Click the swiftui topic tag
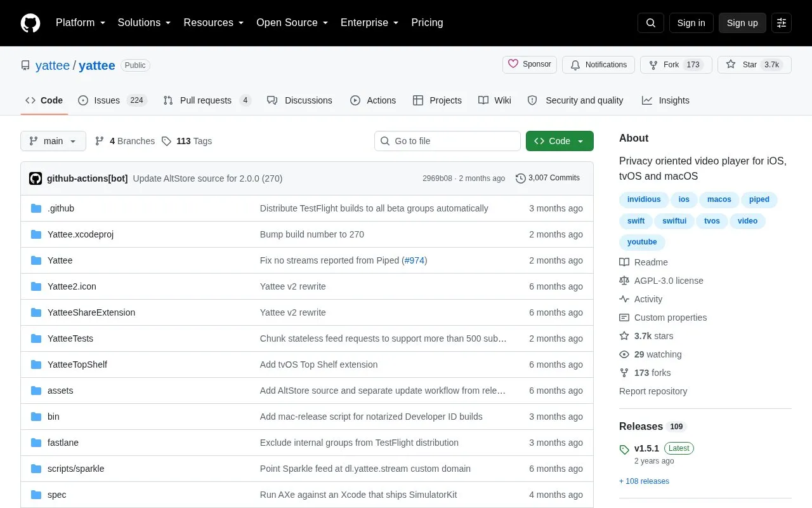This screenshot has height=508, width=812. pos(674,221)
